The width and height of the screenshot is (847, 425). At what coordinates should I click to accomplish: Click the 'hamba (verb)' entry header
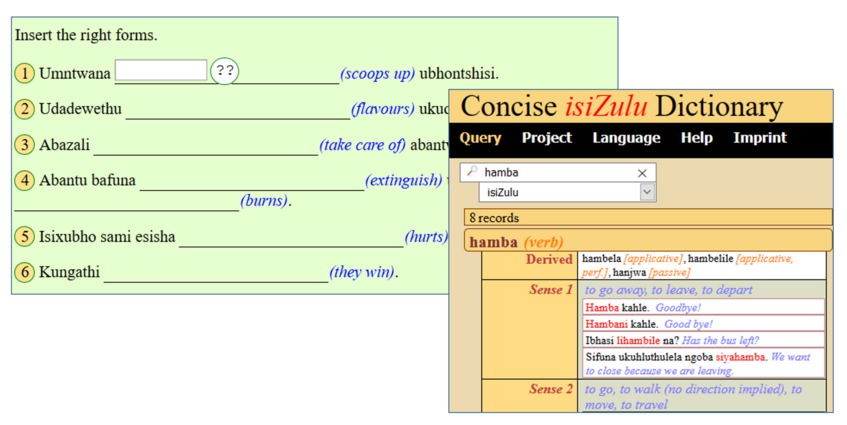648,240
